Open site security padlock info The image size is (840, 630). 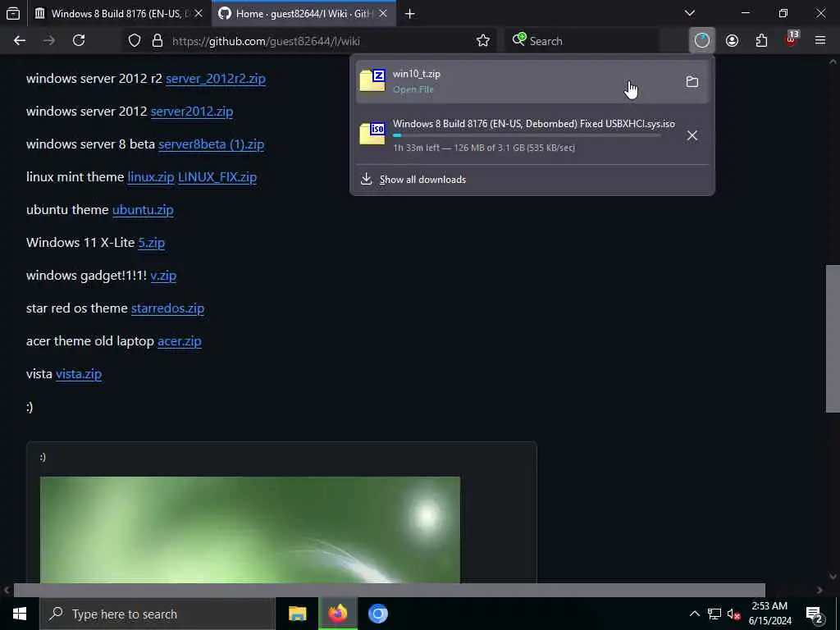157,41
